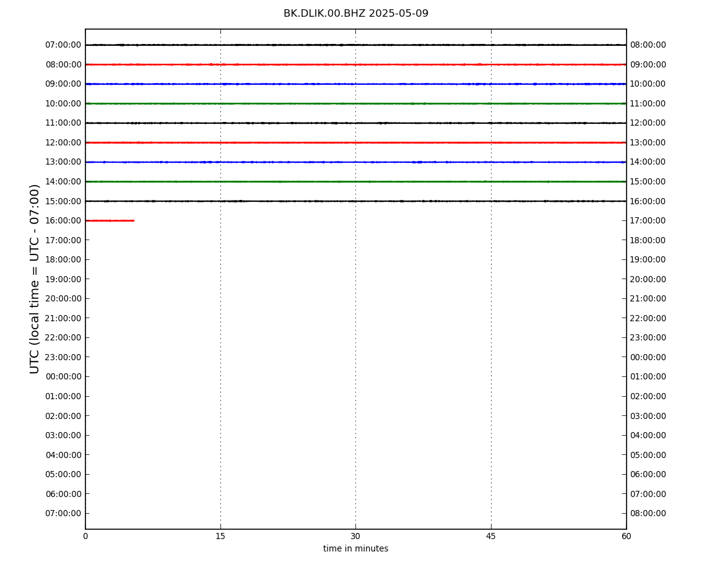Select the left-axis time label 17:00:00
The height and width of the screenshot is (588, 712).
pos(63,240)
